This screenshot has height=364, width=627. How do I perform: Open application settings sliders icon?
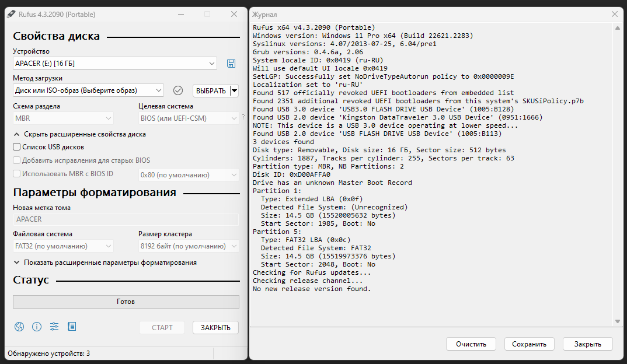[54, 327]
